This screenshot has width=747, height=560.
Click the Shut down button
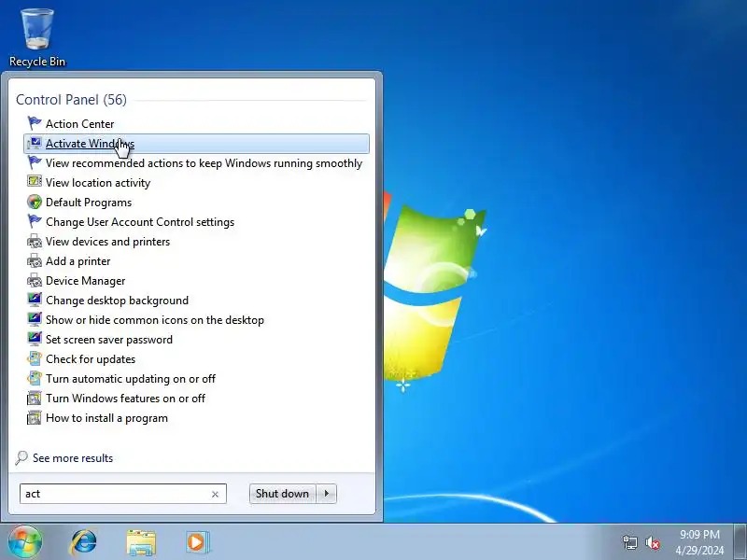click(x=283, y=494)
